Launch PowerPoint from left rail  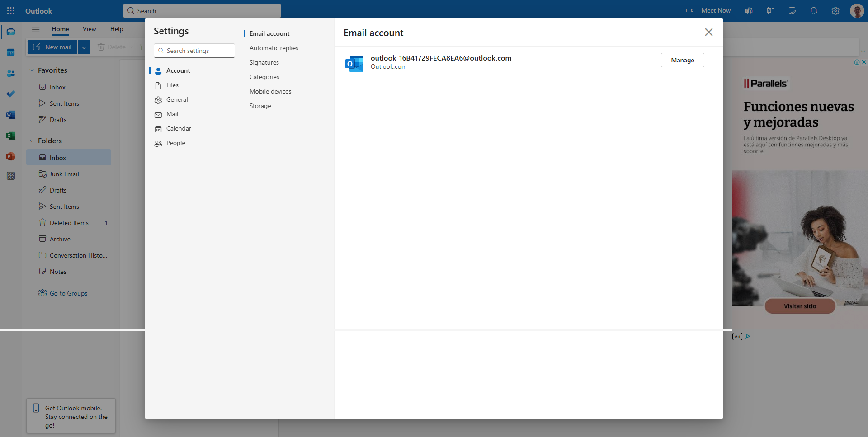pyautogui.click(x=11, y=156)
